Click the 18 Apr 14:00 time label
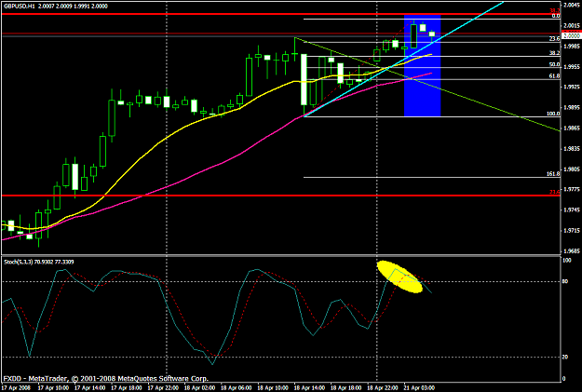The width and height of the screenshot is (582, 392). (309, 388)
